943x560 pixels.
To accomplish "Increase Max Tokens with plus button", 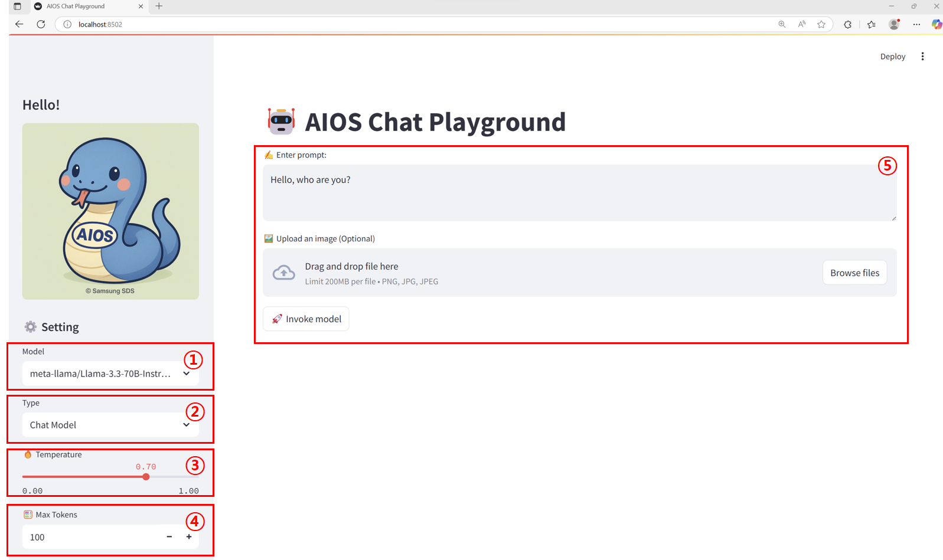I will tap(189, 537).
